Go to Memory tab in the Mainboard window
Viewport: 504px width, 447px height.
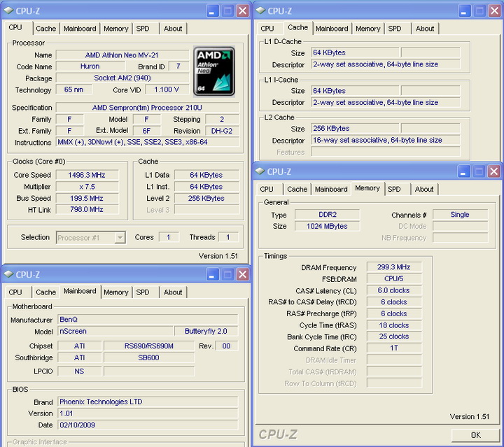(116, 292)
